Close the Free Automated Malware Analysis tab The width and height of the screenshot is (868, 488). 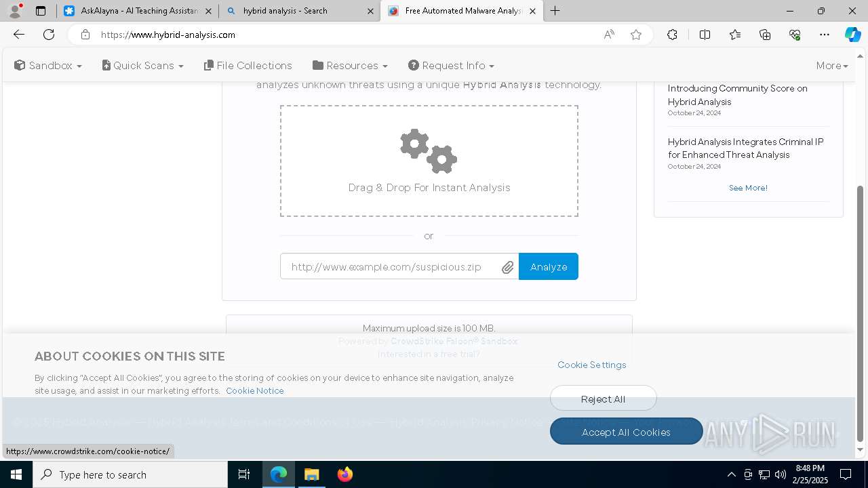coord(532,11)
